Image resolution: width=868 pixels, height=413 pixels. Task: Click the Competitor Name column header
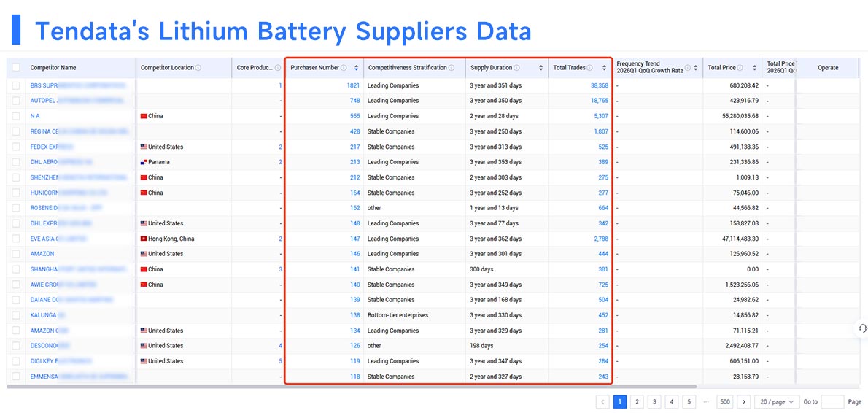pyautogui.click(x=53, y=68)
